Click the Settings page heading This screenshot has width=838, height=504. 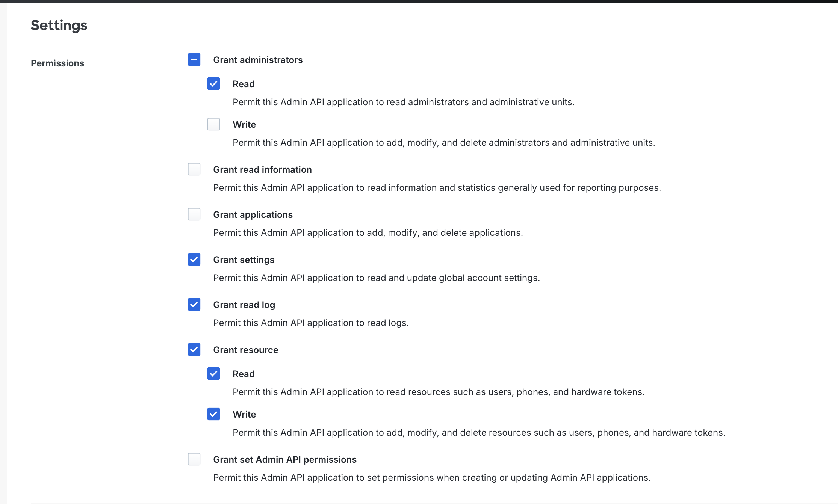tap(59, 26)
